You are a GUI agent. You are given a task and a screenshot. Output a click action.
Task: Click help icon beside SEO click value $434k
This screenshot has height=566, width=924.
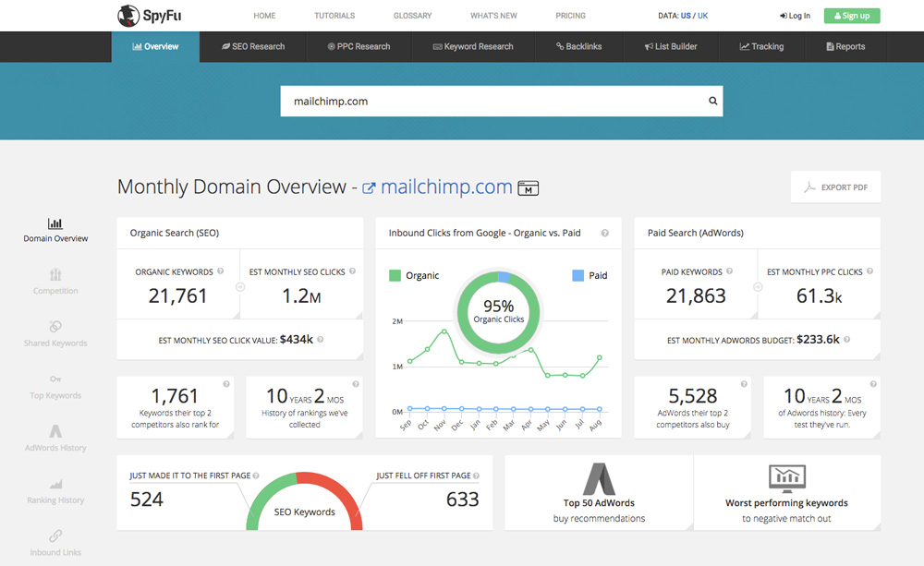click(320, 339)
